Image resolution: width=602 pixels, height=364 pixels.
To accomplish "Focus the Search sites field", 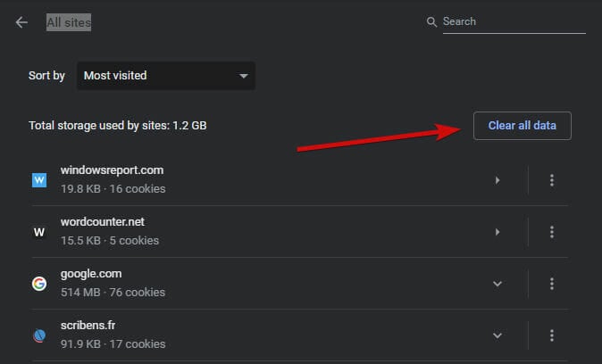I will tap(514, 22).
